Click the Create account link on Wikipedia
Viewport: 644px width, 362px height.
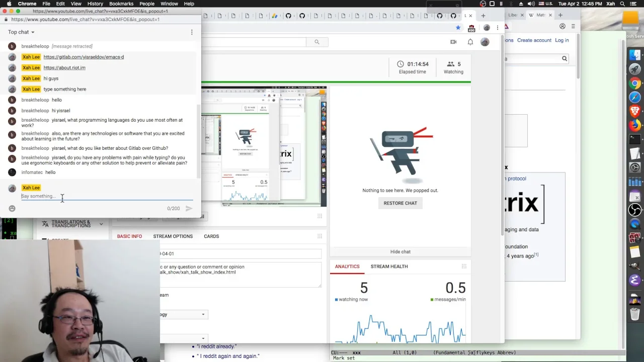click(534, 40)
